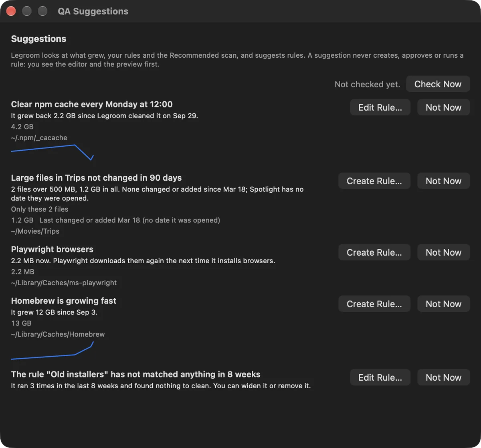Screen dimensions: 481x448
Task: Click "Large files in Trips not changed" title
Action: click(96, 178)
